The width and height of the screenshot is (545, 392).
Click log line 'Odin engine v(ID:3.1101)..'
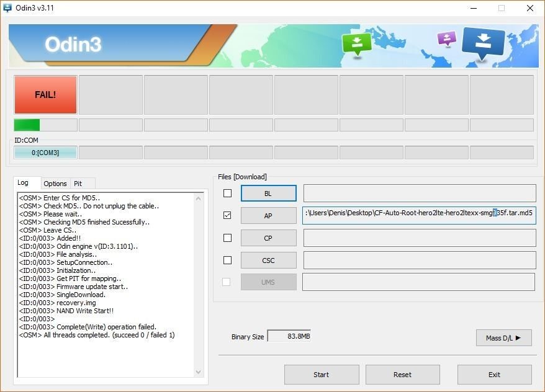pos(78,246)
